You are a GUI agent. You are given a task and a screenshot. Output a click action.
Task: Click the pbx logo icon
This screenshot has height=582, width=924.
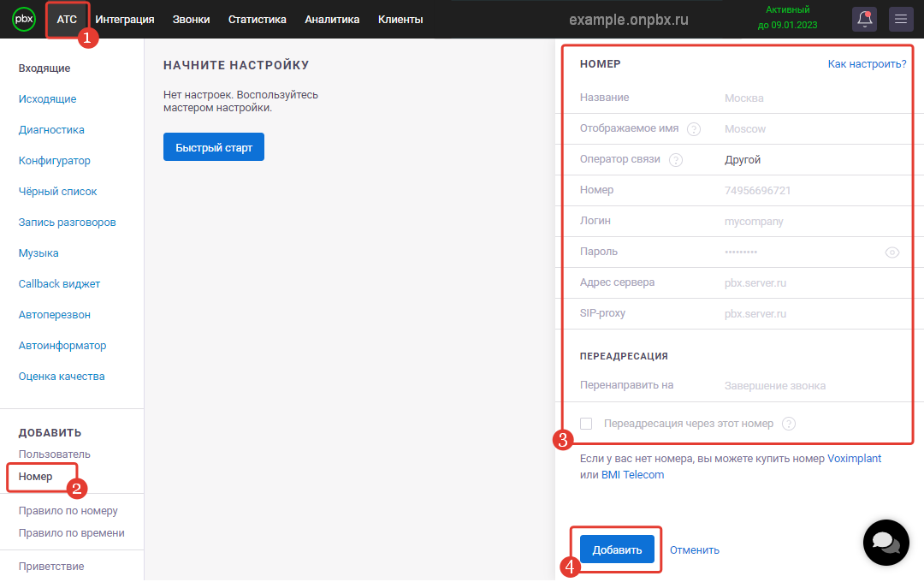[24, 19]
